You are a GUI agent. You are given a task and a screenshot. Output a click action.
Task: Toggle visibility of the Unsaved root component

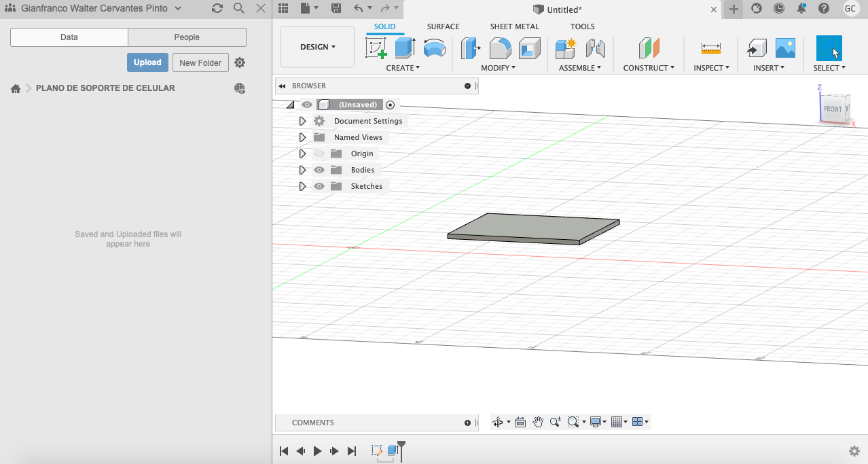pos(307,105)
